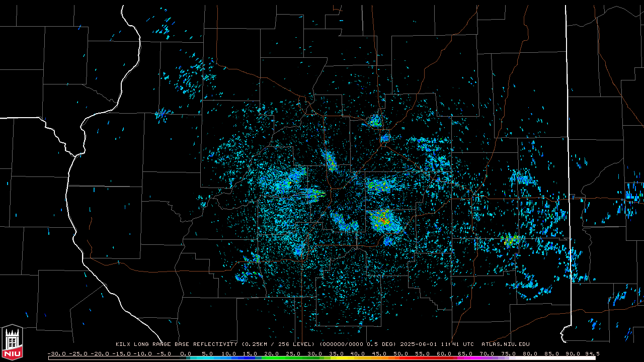Click the 20.0 scale label
This screenshot has height=362, width=644.
pyautogui.click(x=272, y=354)
